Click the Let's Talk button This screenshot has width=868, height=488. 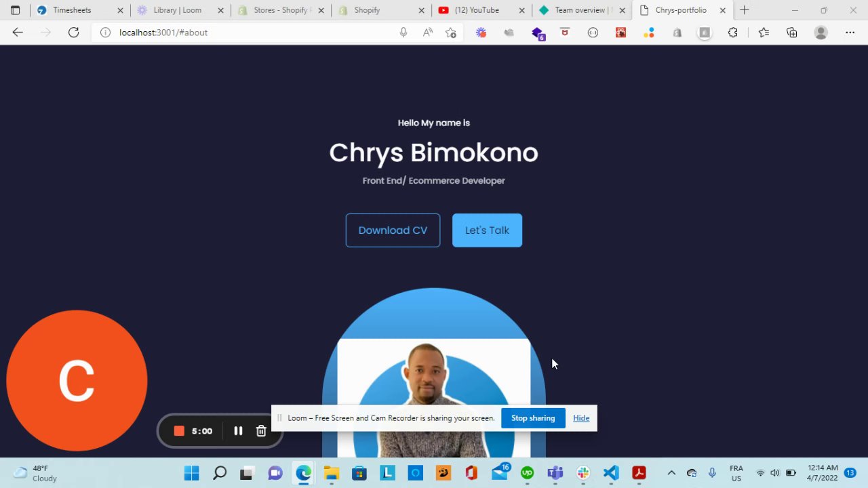coord(487,230)
